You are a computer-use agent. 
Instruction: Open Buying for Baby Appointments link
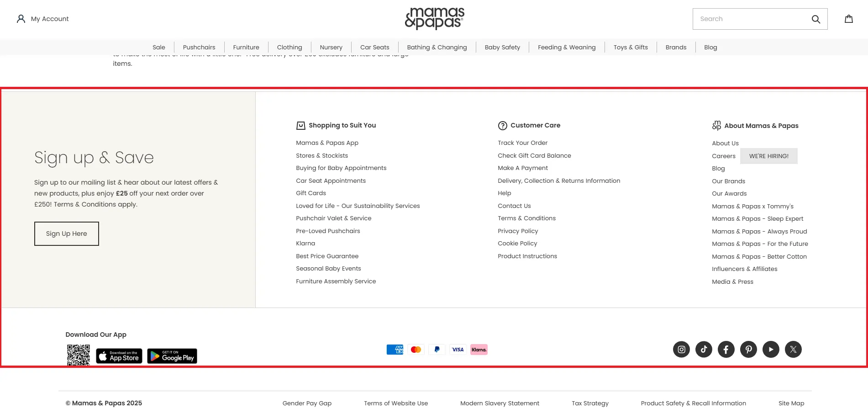[341, 168]
